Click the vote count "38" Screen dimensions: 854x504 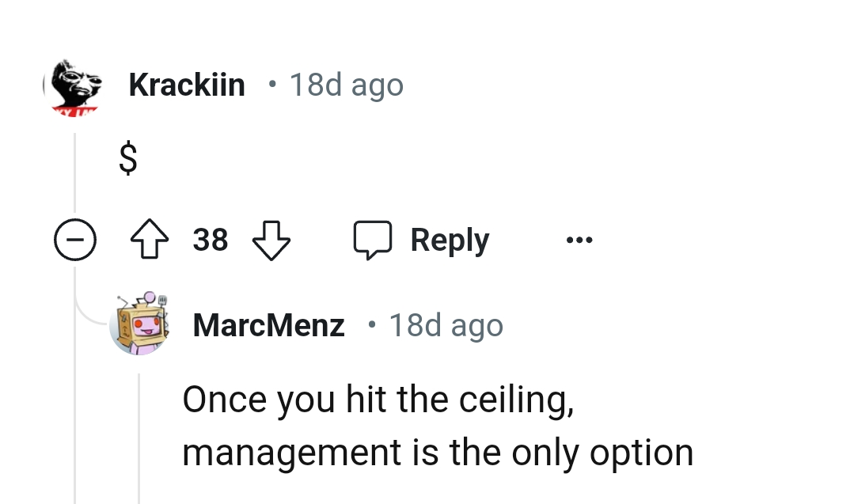point(210,239)
